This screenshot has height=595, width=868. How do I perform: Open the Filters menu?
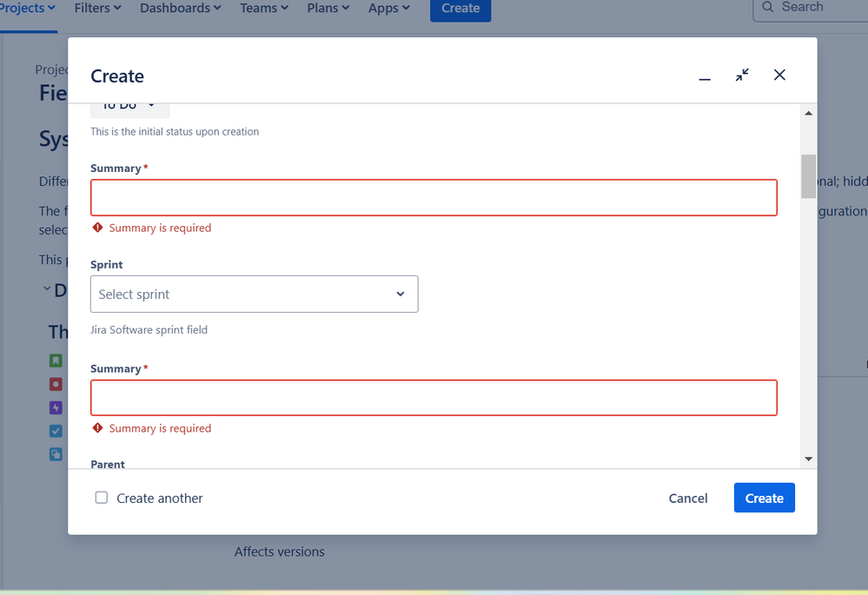(97, 9)
